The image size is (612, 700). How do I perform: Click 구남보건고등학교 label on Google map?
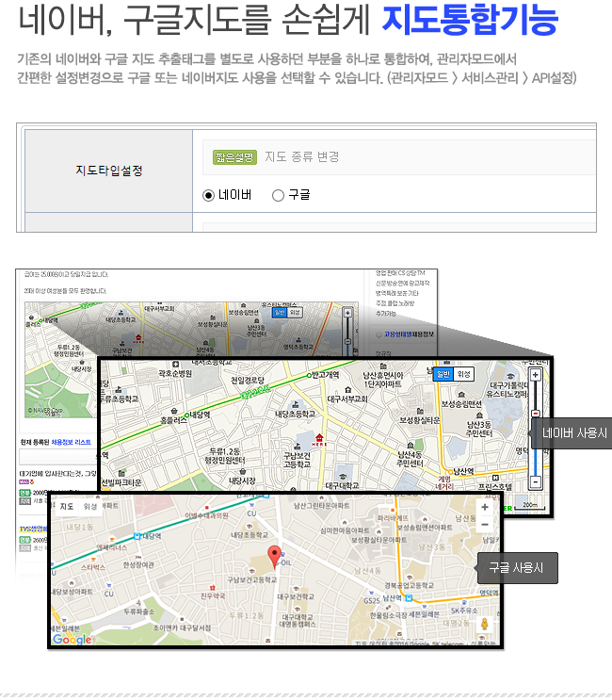252,579
